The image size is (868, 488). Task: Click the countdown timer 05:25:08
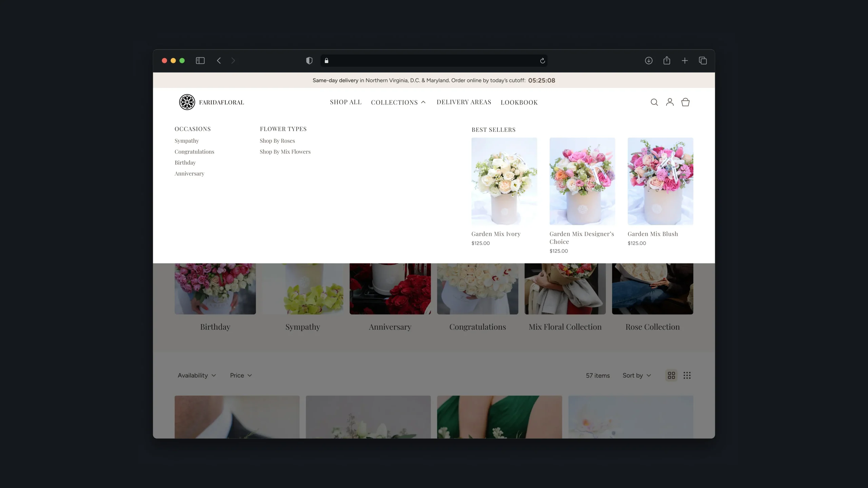pyautogui.click(x=541, y=80)
